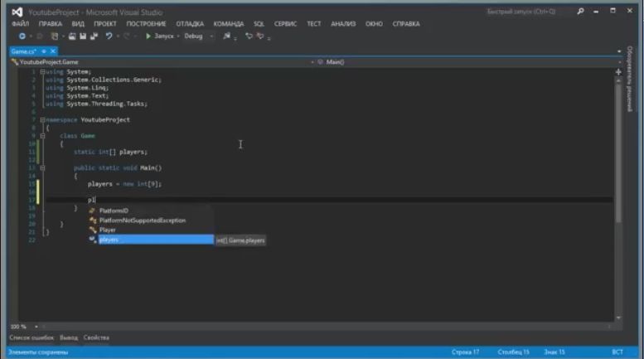Open the ТЕСТ menu
This screenshot has width=644, height=359.
coord(314,24)
